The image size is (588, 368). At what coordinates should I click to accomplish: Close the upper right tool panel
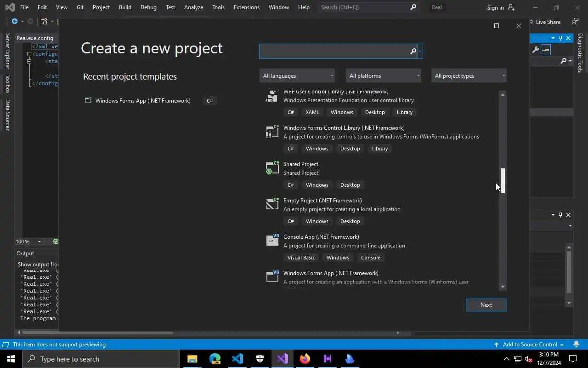tap(568, 38)
